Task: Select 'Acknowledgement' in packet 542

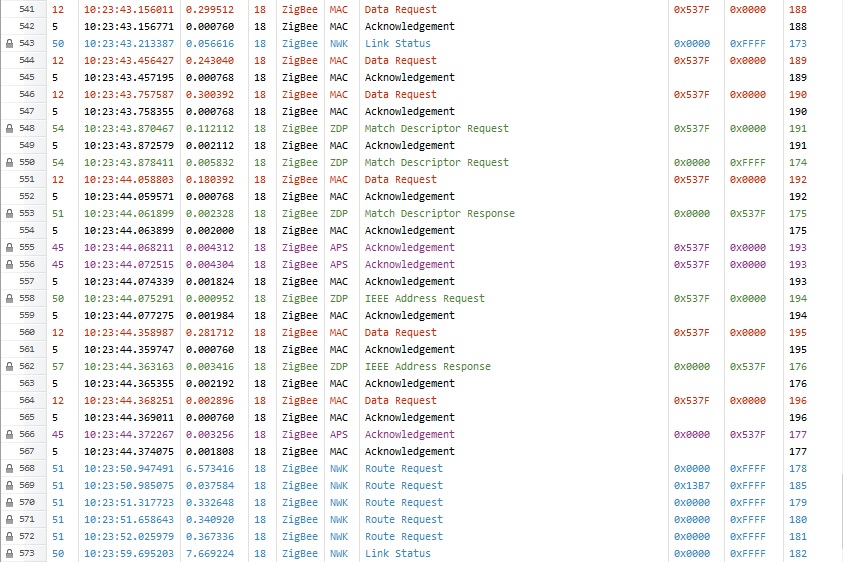Action: pos(410,26)
